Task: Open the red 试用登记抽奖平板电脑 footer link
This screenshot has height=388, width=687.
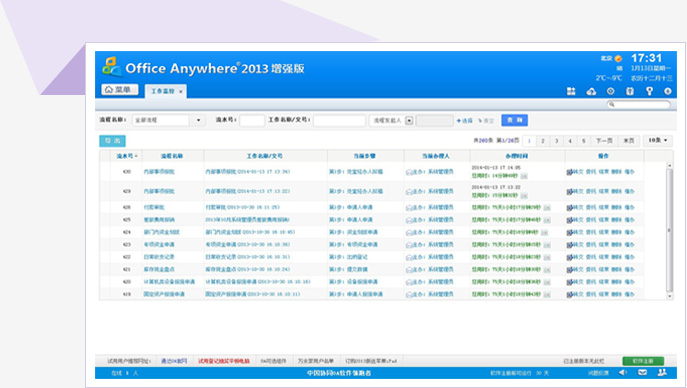Action: pyautogui.click(x=224, y=361)
